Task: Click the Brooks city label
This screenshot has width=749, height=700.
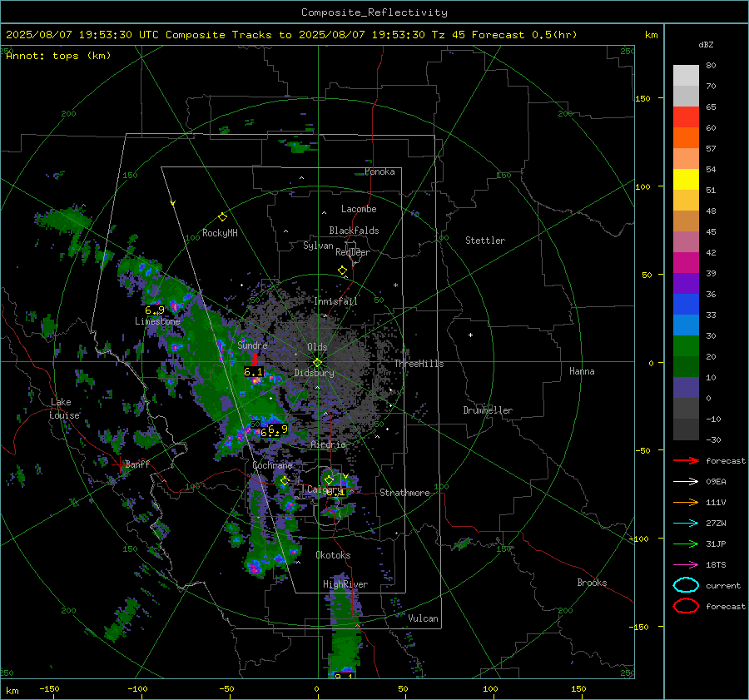Action: coord(592,583)
